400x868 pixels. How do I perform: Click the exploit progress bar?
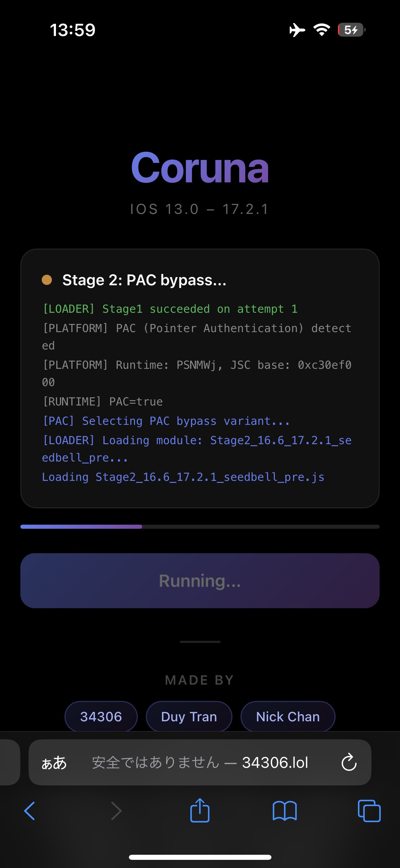200,527
